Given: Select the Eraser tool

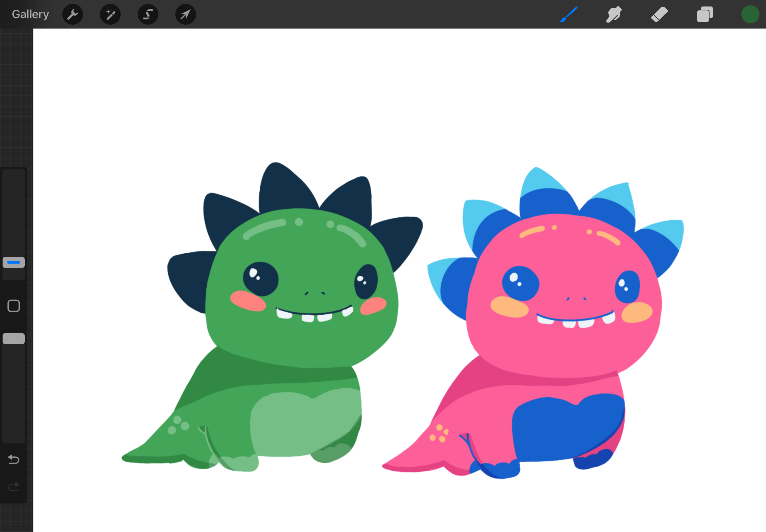Looking at the screenshot, I should [x=659, y=14].
